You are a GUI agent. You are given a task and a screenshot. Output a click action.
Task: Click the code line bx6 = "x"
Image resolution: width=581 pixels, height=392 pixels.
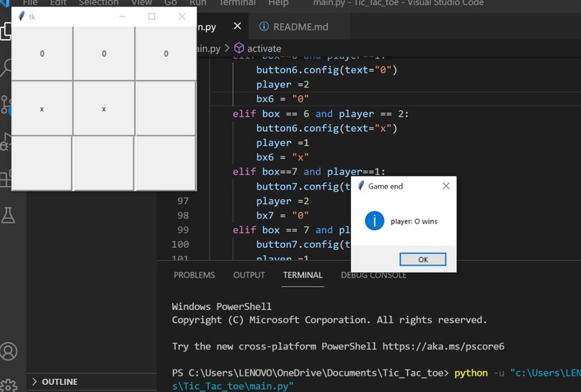[283, 157]
